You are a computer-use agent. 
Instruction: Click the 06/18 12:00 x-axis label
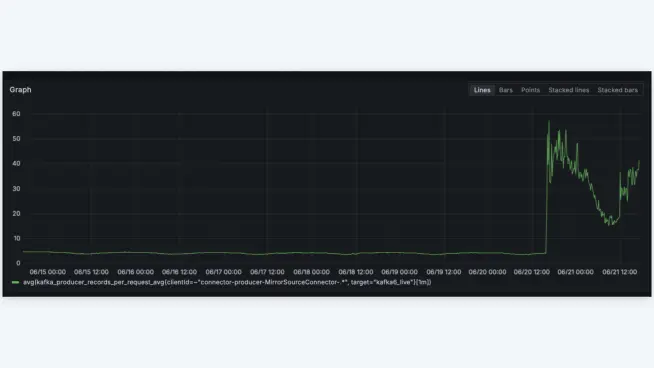(356, 272)
